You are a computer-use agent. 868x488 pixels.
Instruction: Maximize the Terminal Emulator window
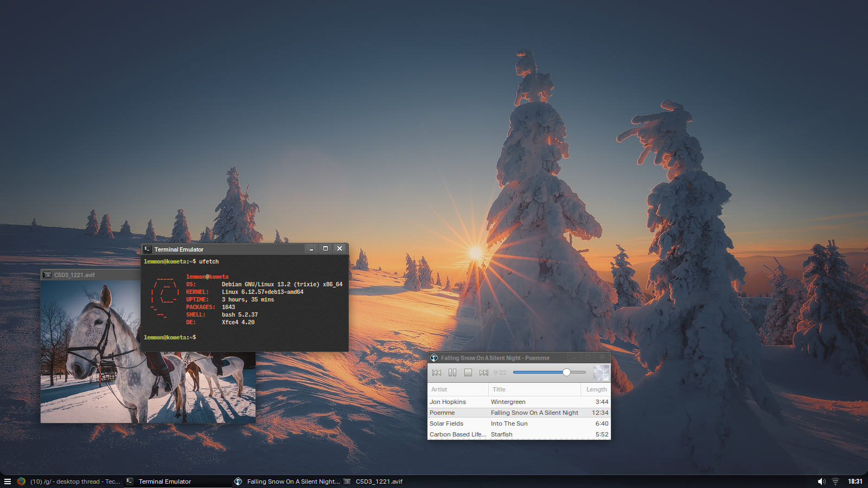[325, 249]
